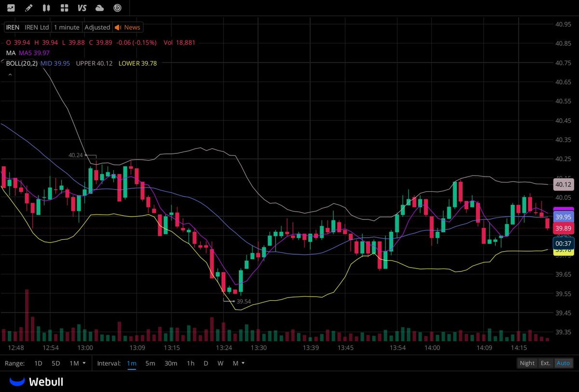Click the 13:30 time axis label
Screen dimensions: 579x392
[259, 348]
